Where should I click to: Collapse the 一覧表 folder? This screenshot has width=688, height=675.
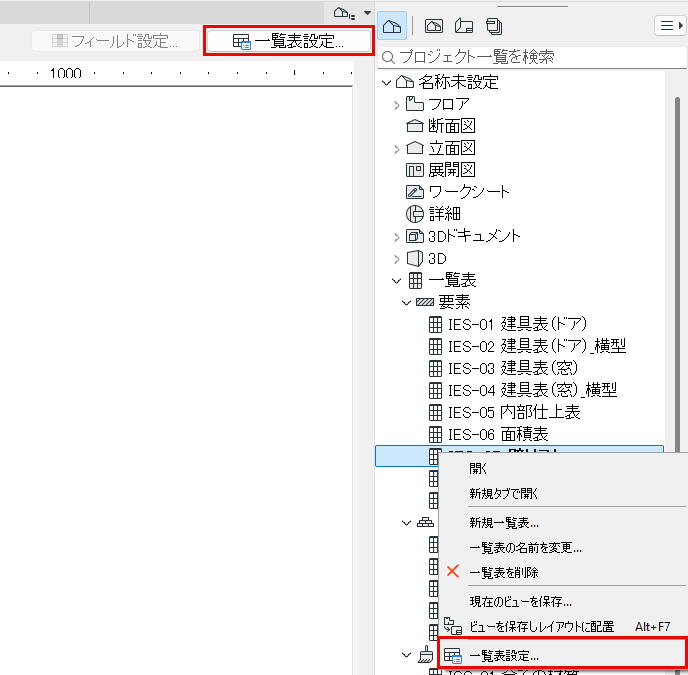(396, 280)
